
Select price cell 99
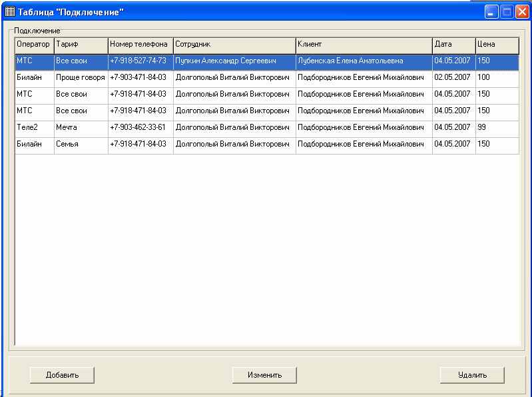tap(497, 129)
